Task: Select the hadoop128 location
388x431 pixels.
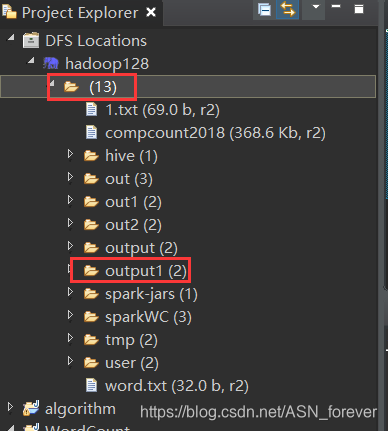Action: tap(107, 64)
